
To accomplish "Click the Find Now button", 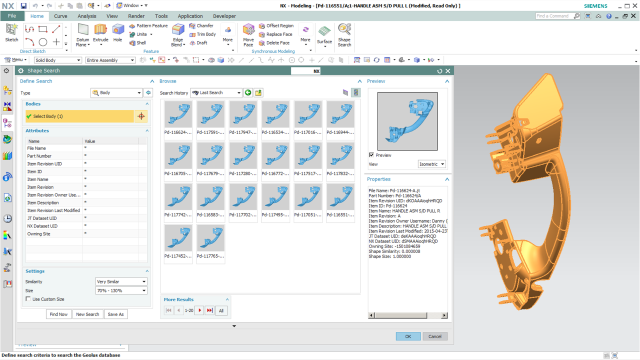I will pyautogui.click(x=58, y=314).
